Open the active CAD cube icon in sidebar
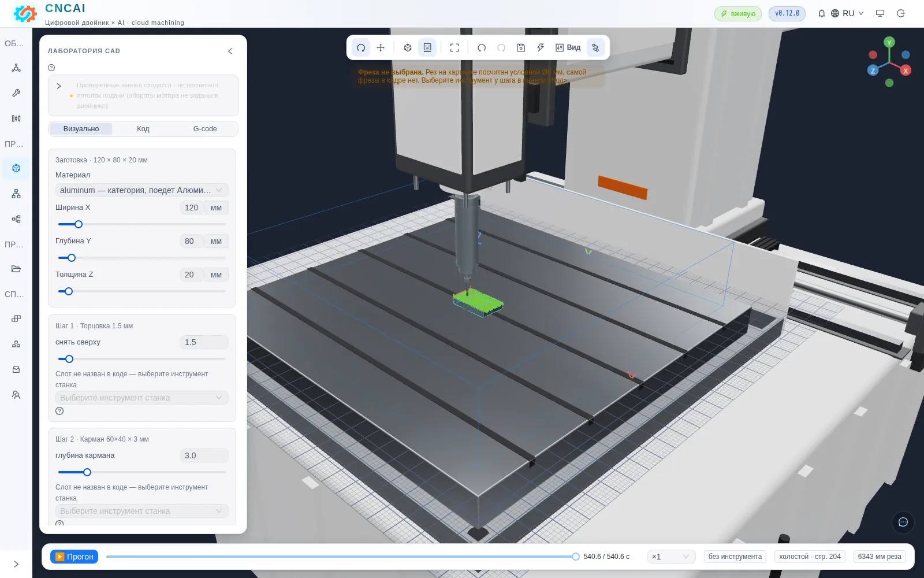 (16, 168)
